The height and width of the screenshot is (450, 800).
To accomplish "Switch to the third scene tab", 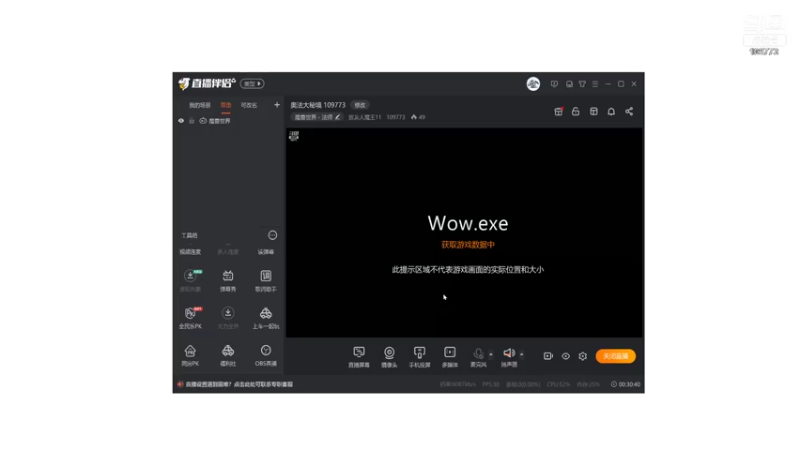I will tap(249, 105).
